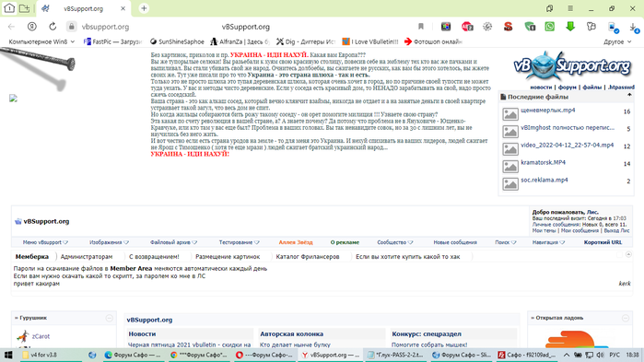
Task: Open the Yandex home tab icon
Action: coord(9,8)
